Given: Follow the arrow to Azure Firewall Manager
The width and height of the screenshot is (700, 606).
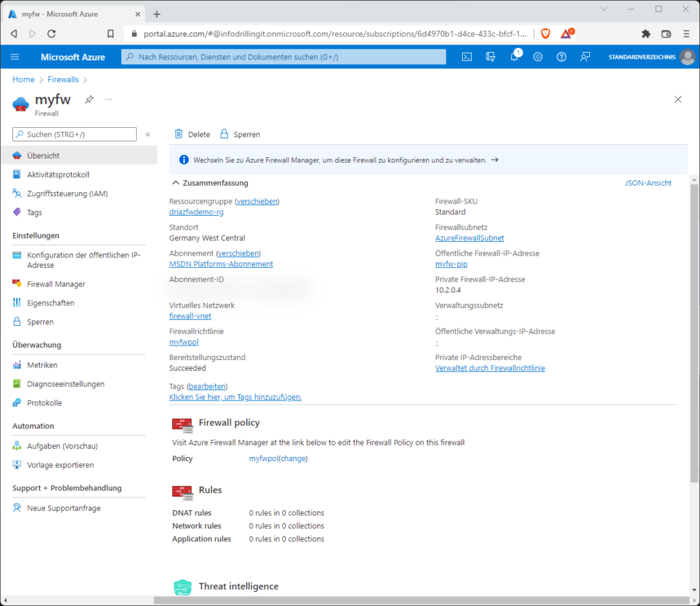Looking at the screenshot, I should pos(495,160).
